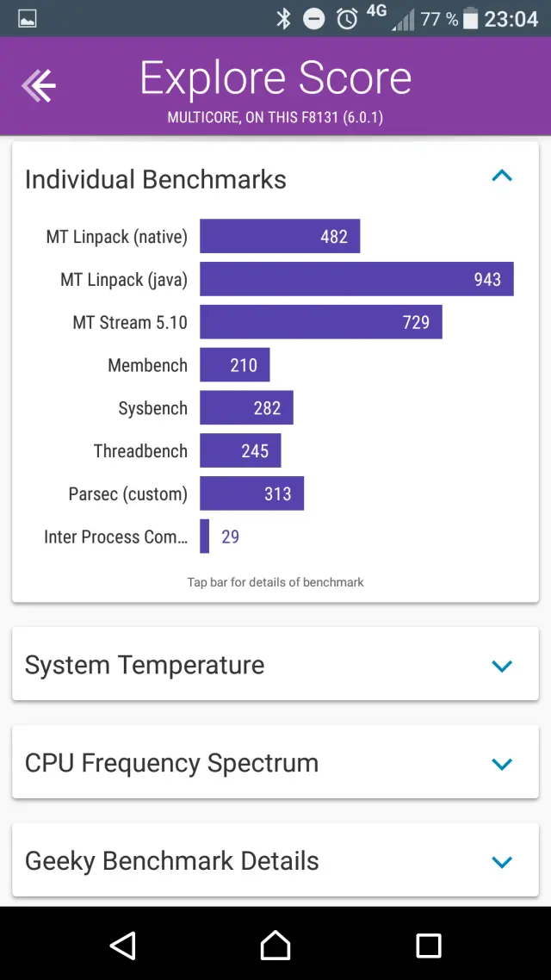Screen dimensions: 551x980
Task: Tap the Bluetooth status bar icon
Action: coord(284,18)
